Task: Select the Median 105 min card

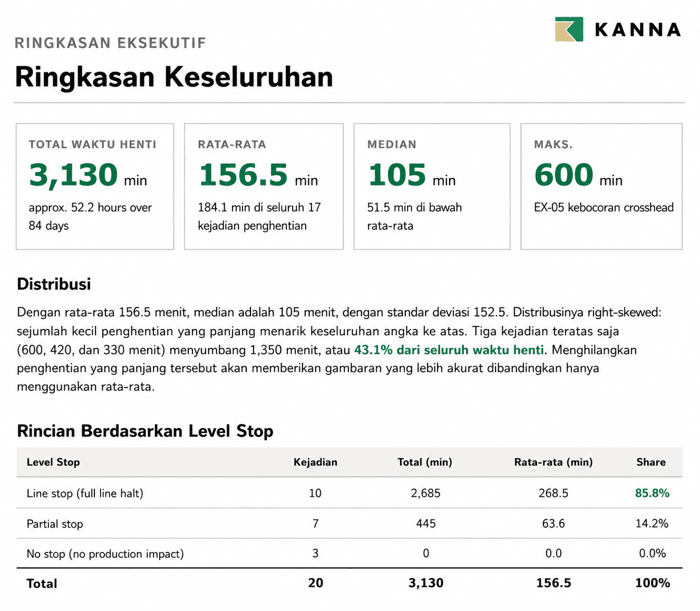Action: 432,187
